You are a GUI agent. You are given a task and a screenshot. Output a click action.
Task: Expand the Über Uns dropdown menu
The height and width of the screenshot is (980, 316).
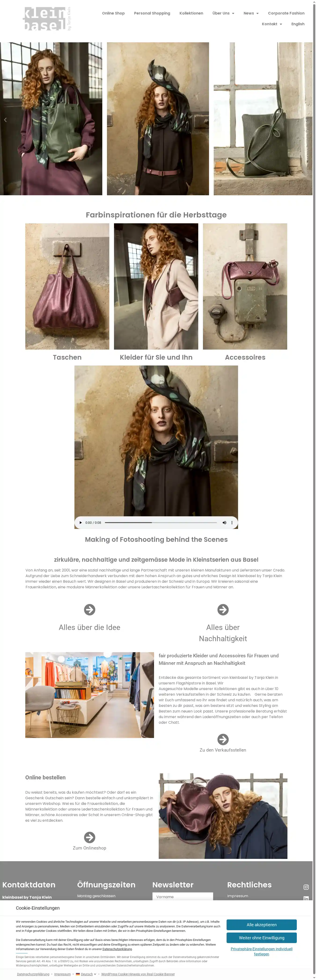(223, 13)
